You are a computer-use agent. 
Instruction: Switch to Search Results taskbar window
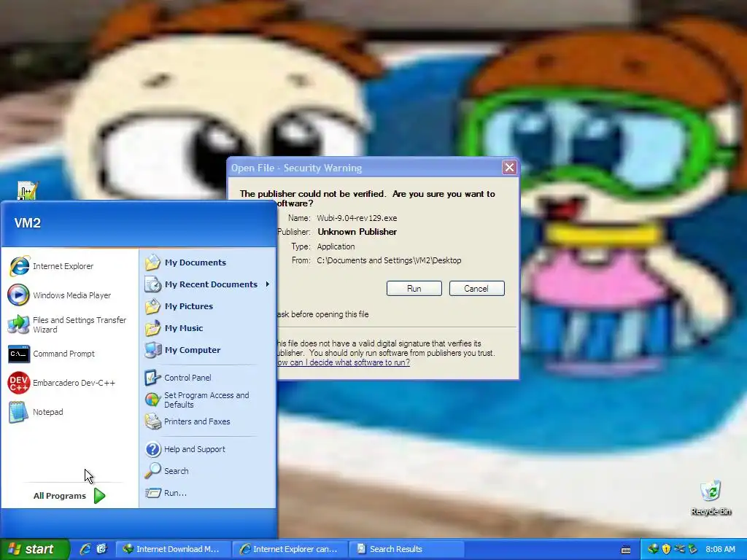tap(407, 549)
